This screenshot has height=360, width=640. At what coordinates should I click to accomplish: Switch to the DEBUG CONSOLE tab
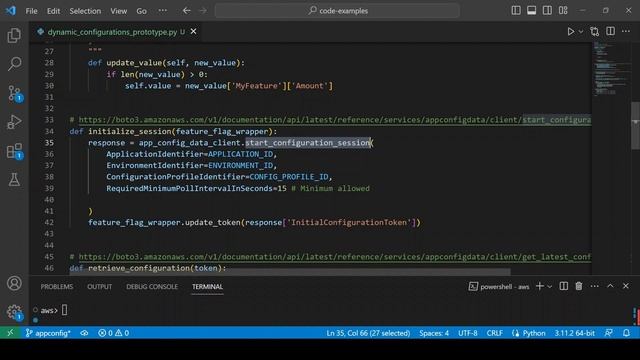[x=152, y=287]
